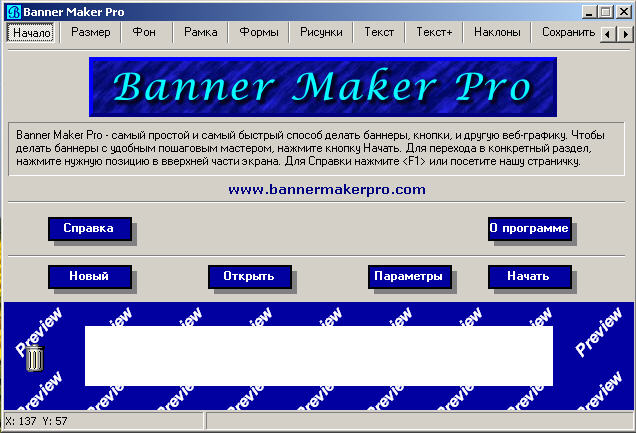Screen dimensions: 636x433
Task: Open the О программе about button
Action: (x=530, y=229)
